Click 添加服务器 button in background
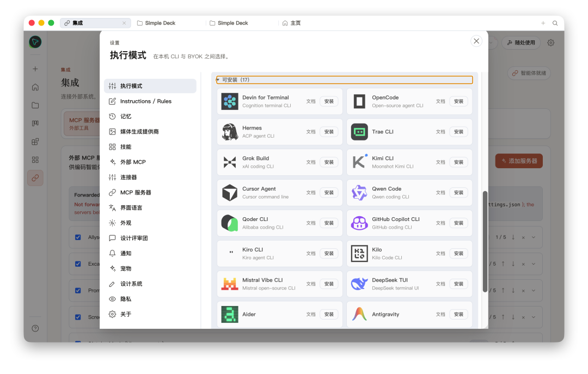The width and height of the screenshot is (588, 374). [x=519, y=161]
